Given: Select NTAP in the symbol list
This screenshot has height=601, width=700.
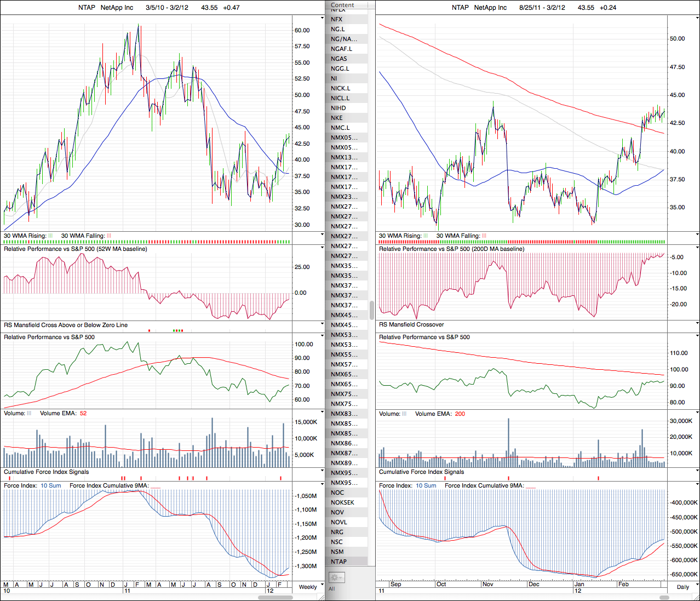Looking at the screenshot, I should [x=338, y=562].
